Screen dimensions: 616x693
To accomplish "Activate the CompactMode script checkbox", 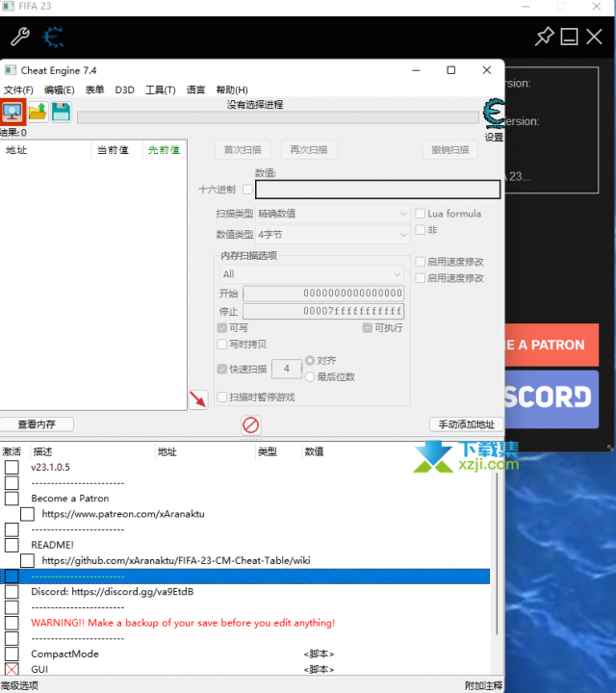I will [x=12, y=654].
